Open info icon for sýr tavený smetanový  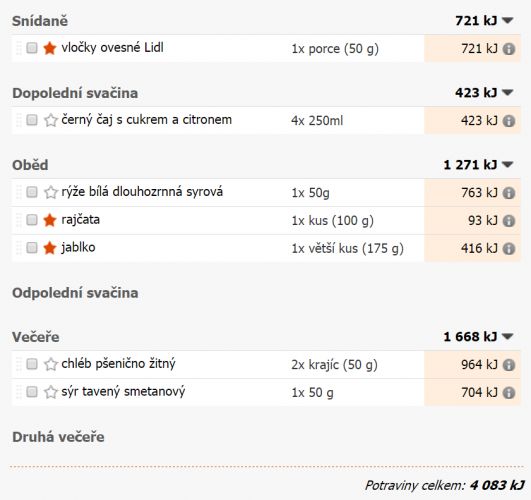509,393
